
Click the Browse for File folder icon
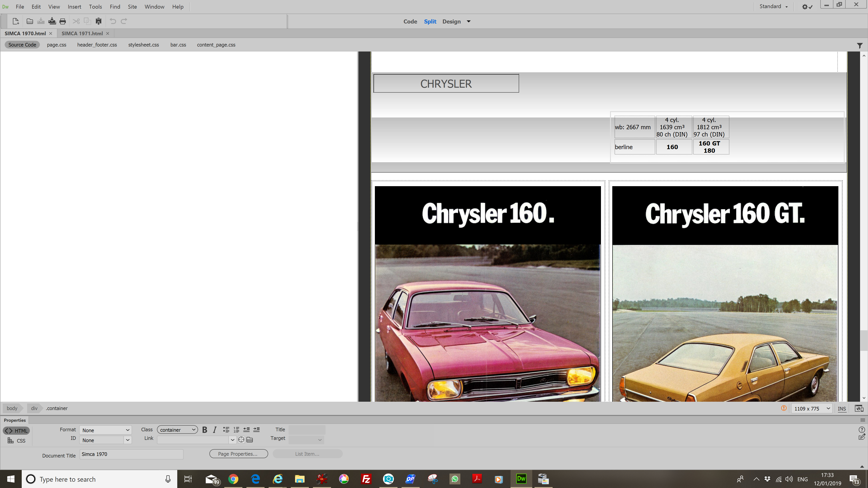point(250,439)
